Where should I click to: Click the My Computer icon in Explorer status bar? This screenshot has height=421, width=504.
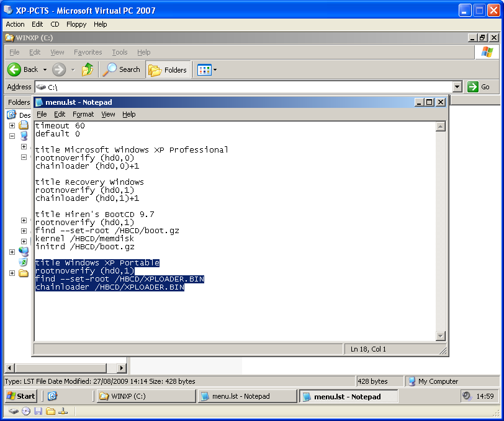tap(412, 381)
